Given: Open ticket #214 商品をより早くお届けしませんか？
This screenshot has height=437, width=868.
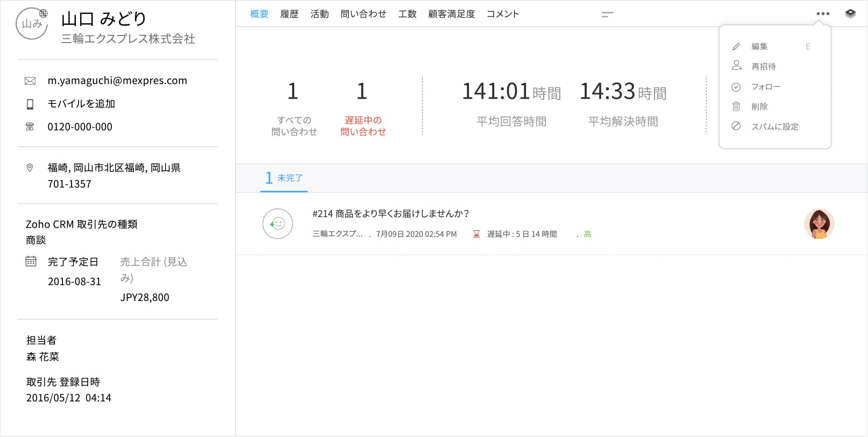Looking at the screenshot, I should tap(391, 214).
